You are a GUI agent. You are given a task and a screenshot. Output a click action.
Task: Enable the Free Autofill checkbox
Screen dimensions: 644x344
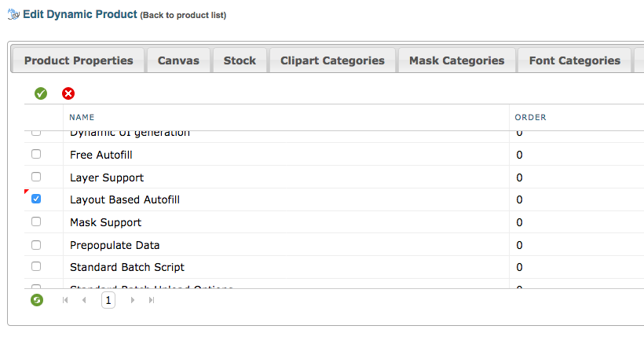[36, 155]
